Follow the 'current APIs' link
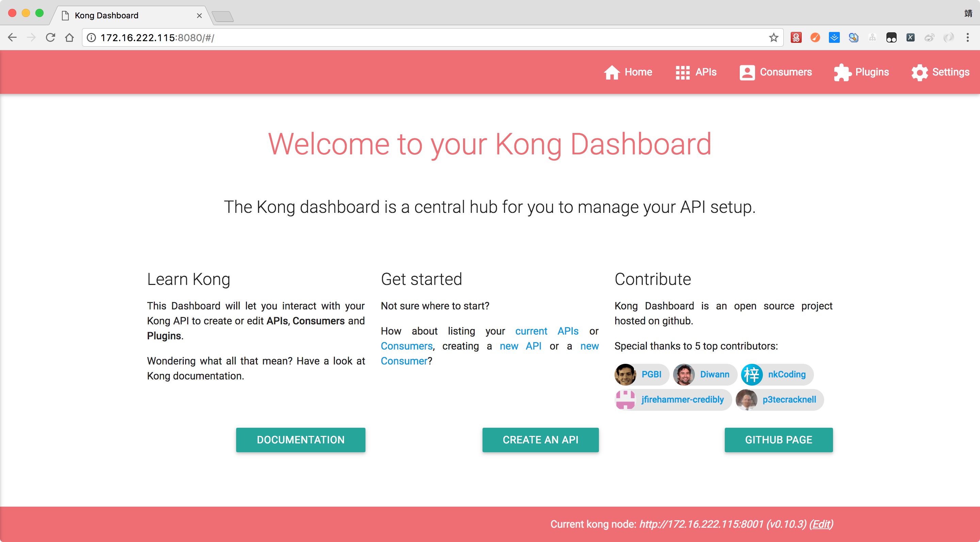The height and width of the screenshot is (542, 980). coord(547,331)
